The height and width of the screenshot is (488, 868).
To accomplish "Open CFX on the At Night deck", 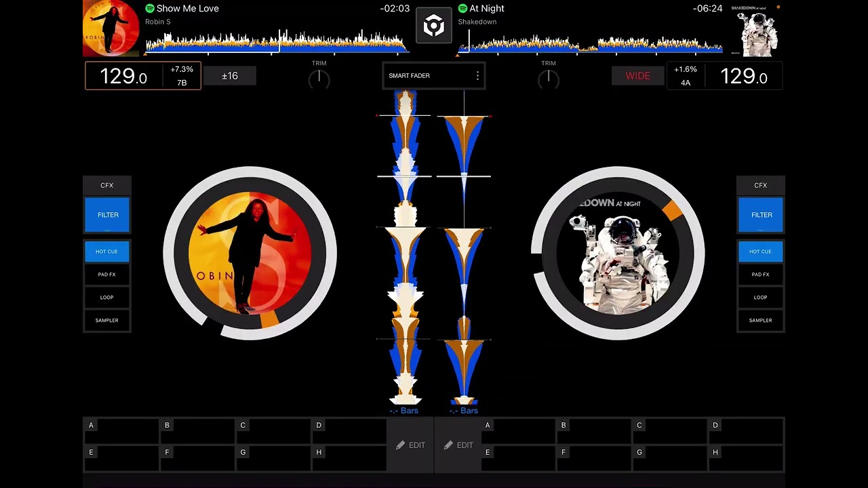I will coord(761,185).
